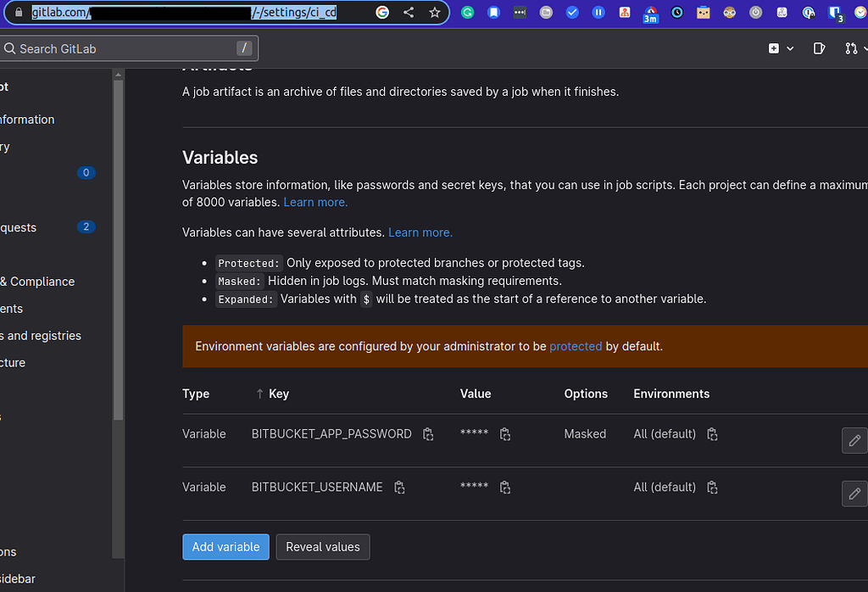Open Packages and registries in the sidebar

coord(42,335)
